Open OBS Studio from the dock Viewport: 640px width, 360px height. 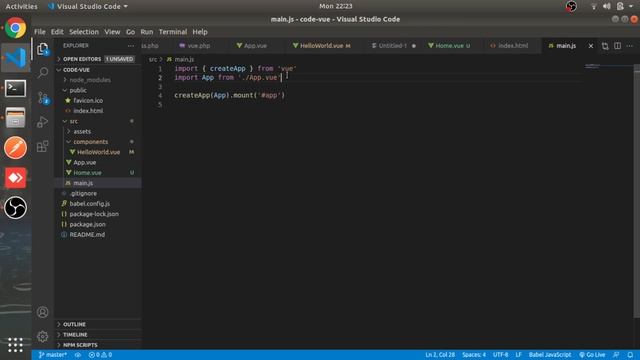(16, 207)
